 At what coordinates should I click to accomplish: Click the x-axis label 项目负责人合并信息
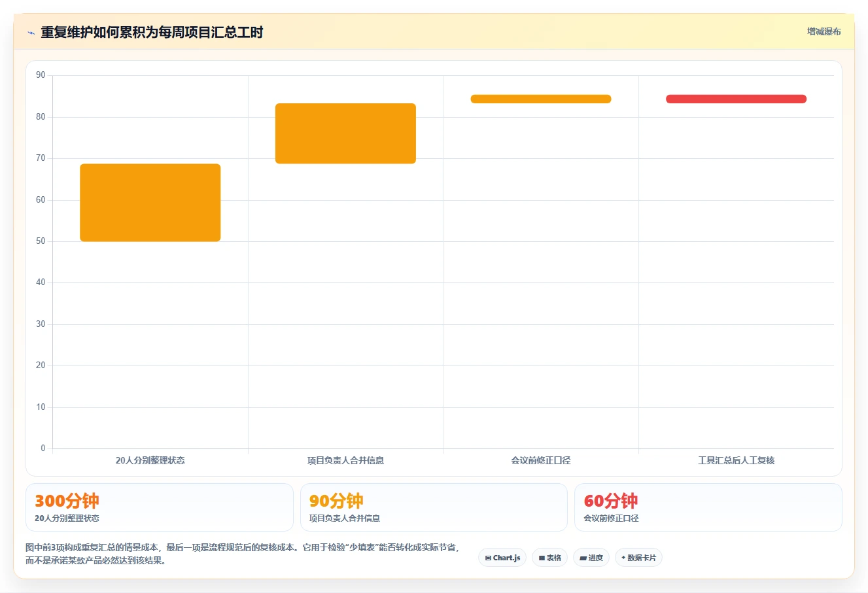[x=345, y=460]
